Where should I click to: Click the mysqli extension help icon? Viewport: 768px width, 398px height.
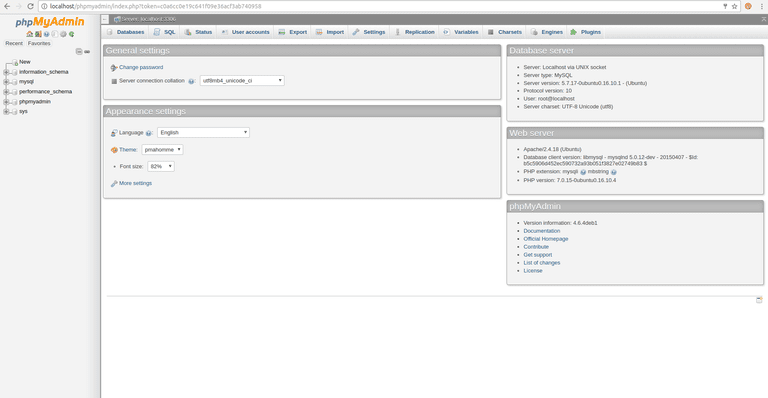[x=583, y=172]
